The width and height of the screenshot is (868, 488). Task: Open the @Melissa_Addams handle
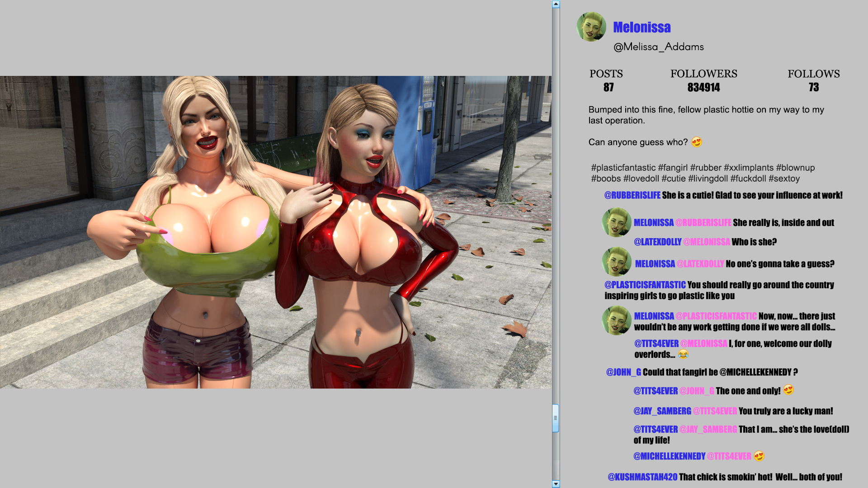[x=658, y=47]
